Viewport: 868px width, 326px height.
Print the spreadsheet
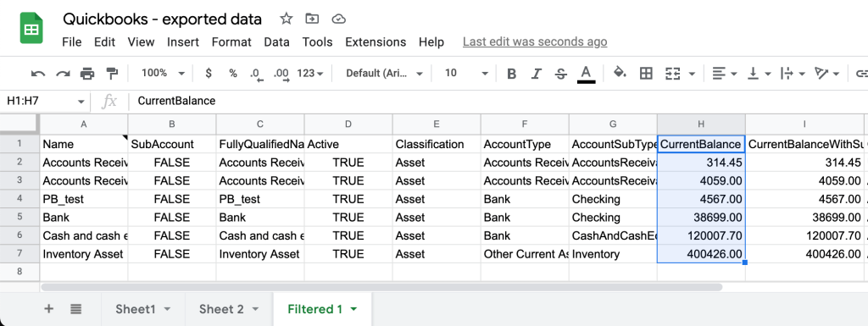87,74
